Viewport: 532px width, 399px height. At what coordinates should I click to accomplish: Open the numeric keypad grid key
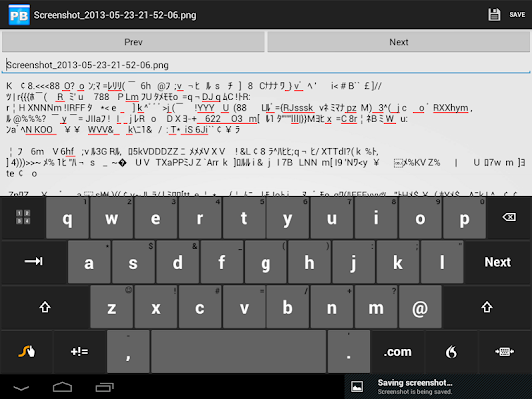pos(23,217)
